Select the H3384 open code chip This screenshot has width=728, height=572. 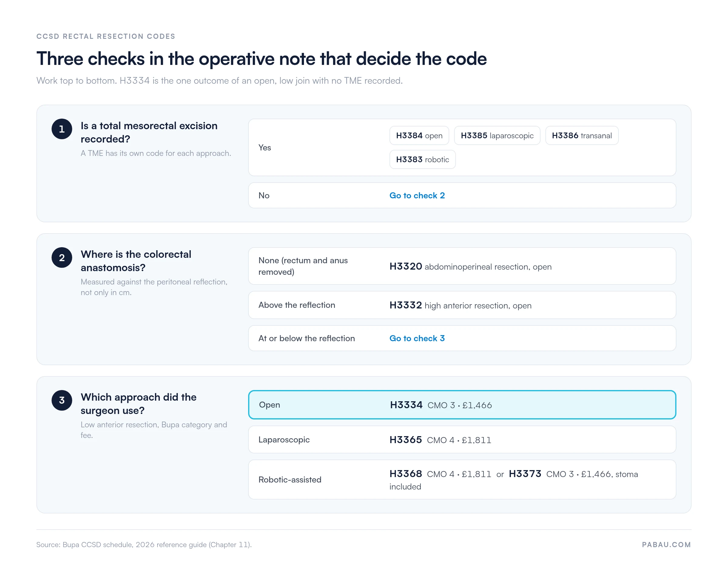(419, 136)
